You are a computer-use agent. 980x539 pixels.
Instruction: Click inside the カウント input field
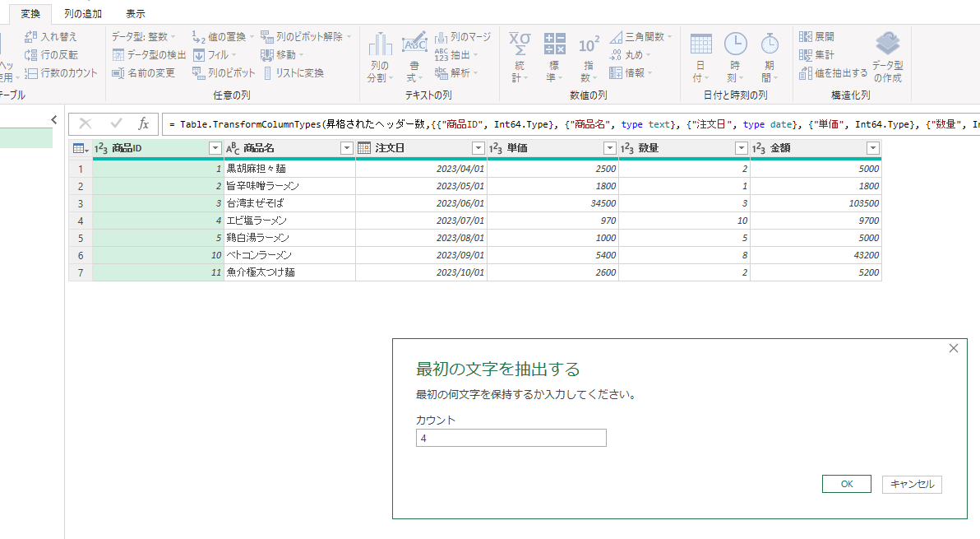tap(511, 437)
